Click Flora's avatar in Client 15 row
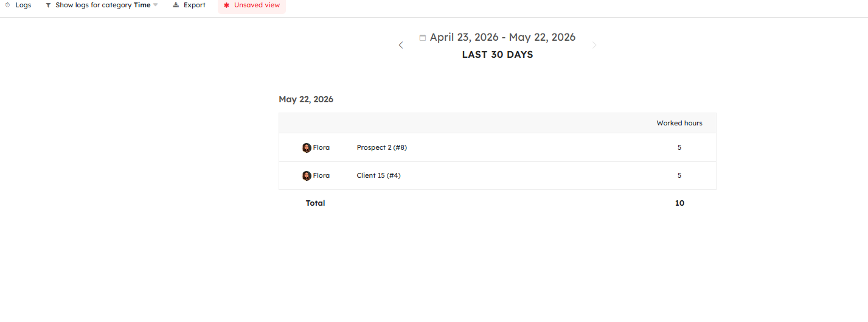The width and height of the screenshot is (868, 322). [307, 175]
